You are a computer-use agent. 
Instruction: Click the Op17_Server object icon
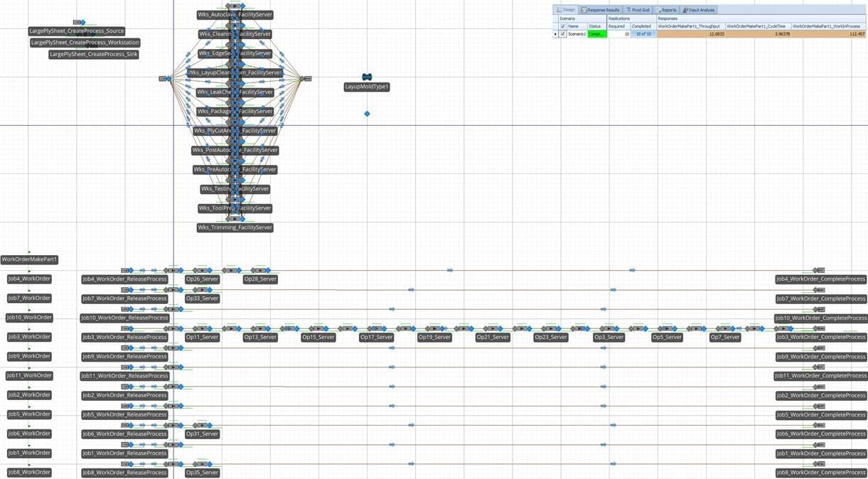coord(376,328)
